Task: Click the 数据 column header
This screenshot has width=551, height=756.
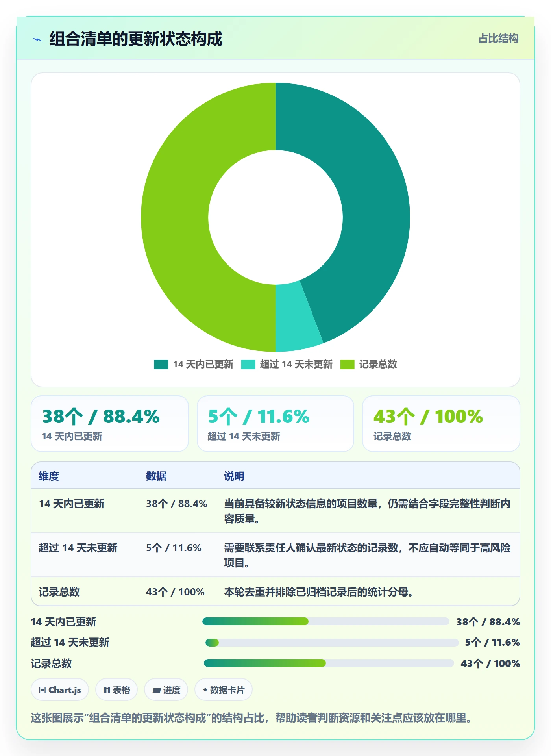Action: 156,476
